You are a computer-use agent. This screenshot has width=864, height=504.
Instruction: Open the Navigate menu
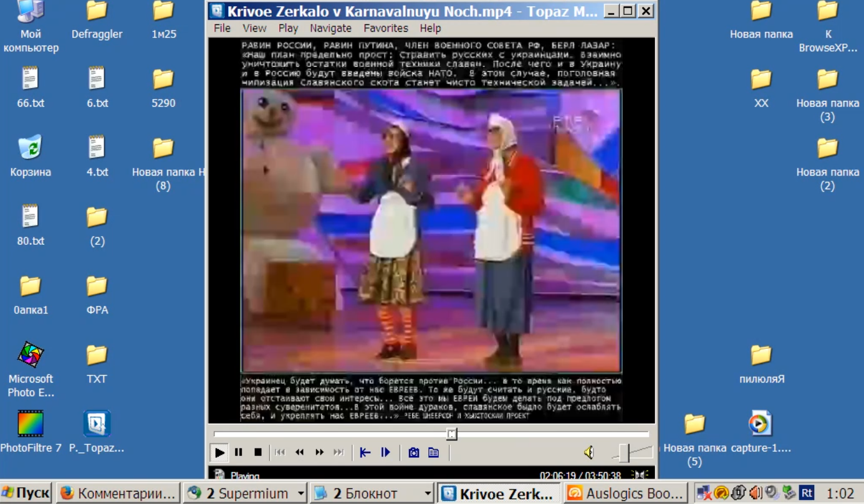coord(330,28)
